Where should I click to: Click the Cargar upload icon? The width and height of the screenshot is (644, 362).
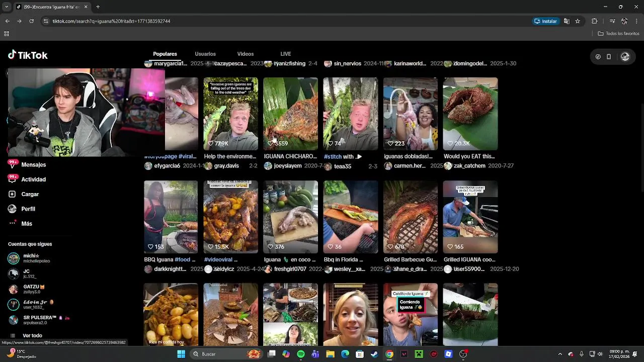pyautogui.click(x=12, y=194)
